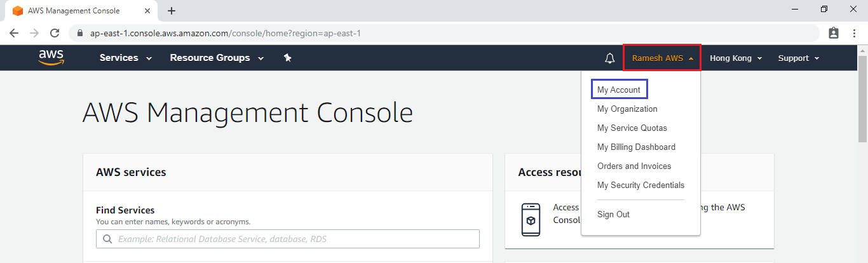Expand the Resource Groups dropdown
Viewport: 868px width, 263px height.
coord(217,58)
